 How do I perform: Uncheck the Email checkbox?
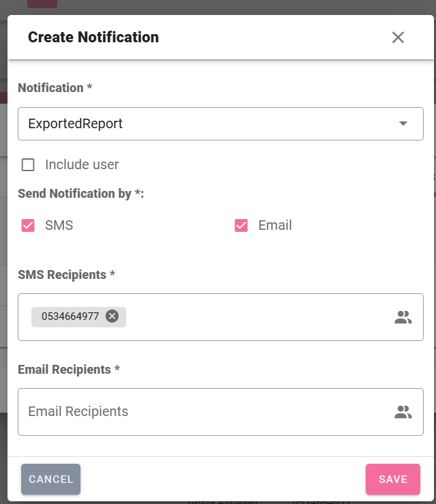(x=241, y=225)
